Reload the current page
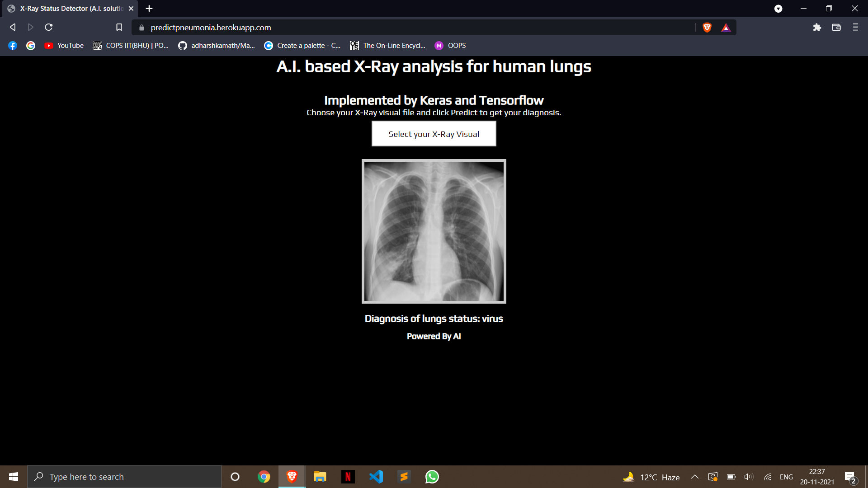Screen dimensions: 868x488 (x=48, y=27)
